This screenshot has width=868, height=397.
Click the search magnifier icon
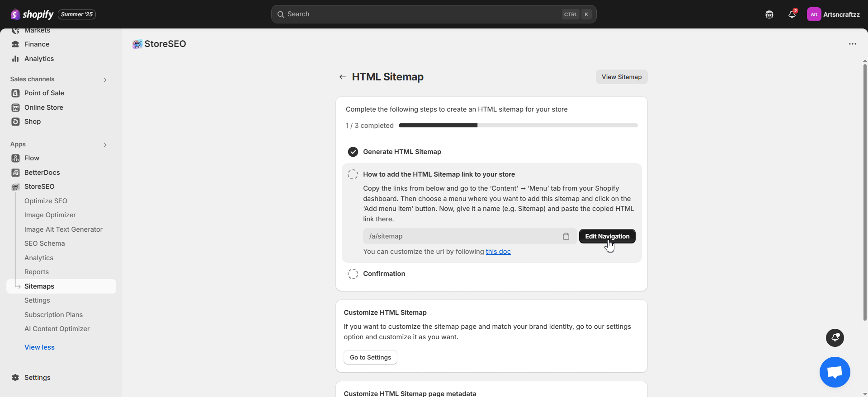(x=281, y=14)
